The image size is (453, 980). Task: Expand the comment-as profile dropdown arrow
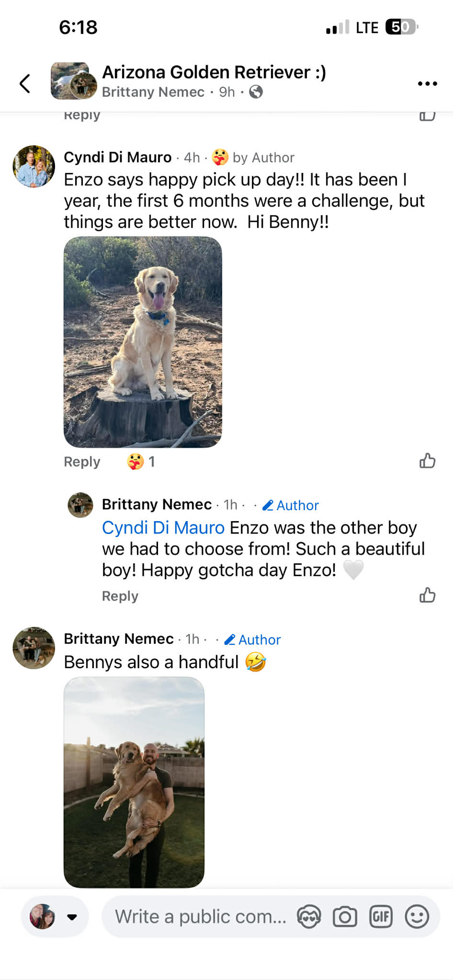tap(72, 917)
